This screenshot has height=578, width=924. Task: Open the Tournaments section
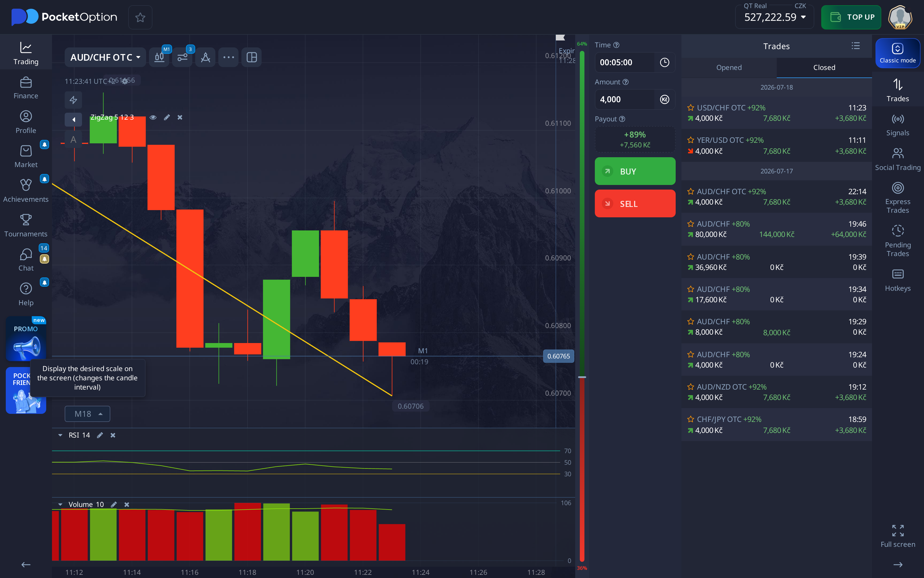pos(26,225)
